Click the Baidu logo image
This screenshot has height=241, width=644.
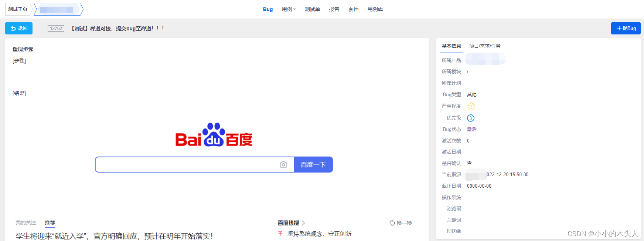(214, 135)
